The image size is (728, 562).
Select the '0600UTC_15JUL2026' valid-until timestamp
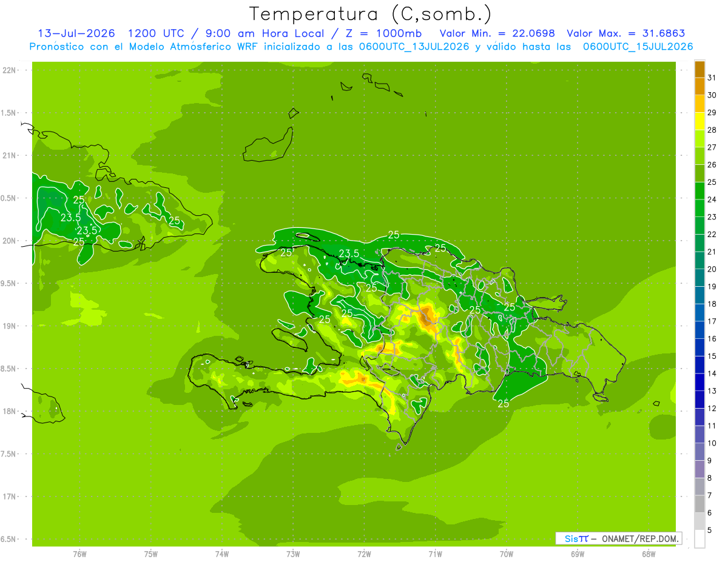pyautogui.click(x=638, y=47)
